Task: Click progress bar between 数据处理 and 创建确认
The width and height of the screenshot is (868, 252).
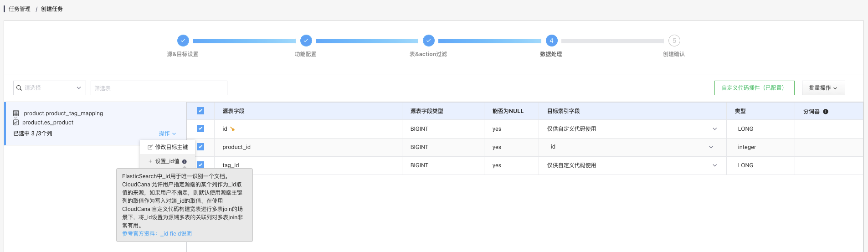Action: (x=612, y=41)
